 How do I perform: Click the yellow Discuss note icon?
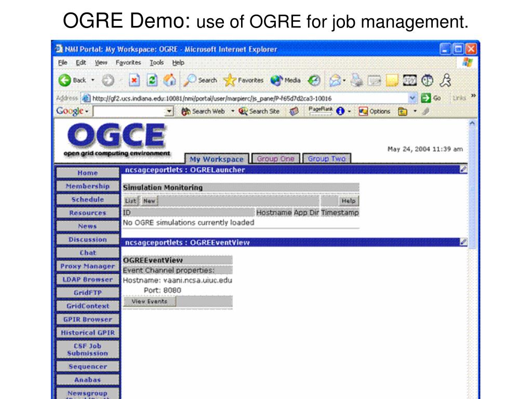coord(392,81)
